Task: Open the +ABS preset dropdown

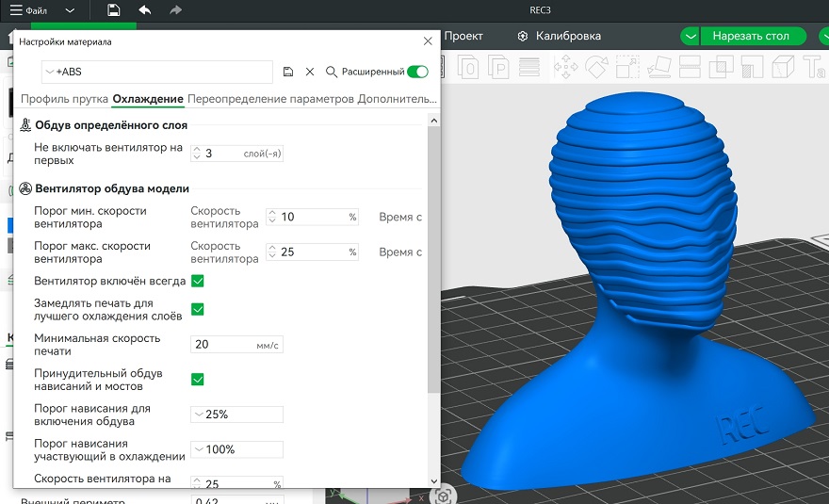Action: pos(50,72)
